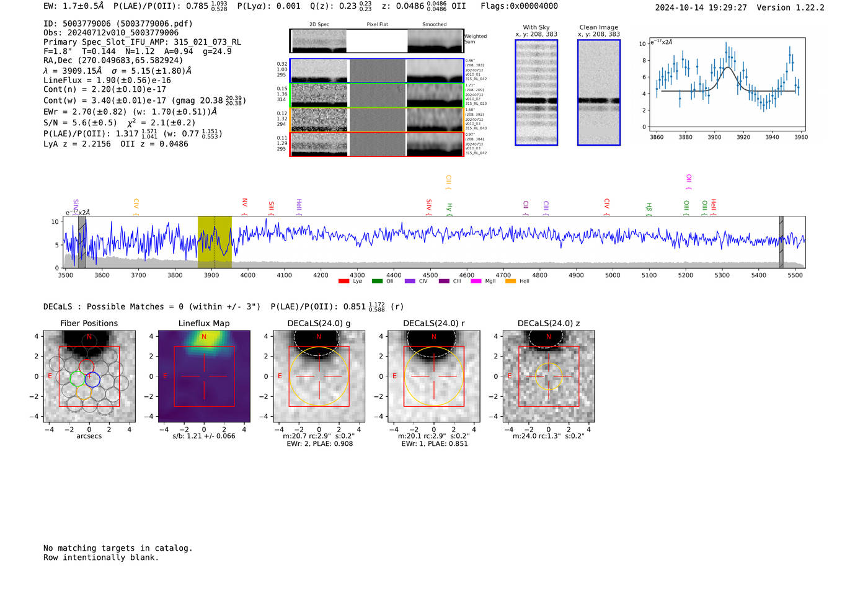Click the RA,Dec coordinates line
868x591 pixels.
[113, 61]
